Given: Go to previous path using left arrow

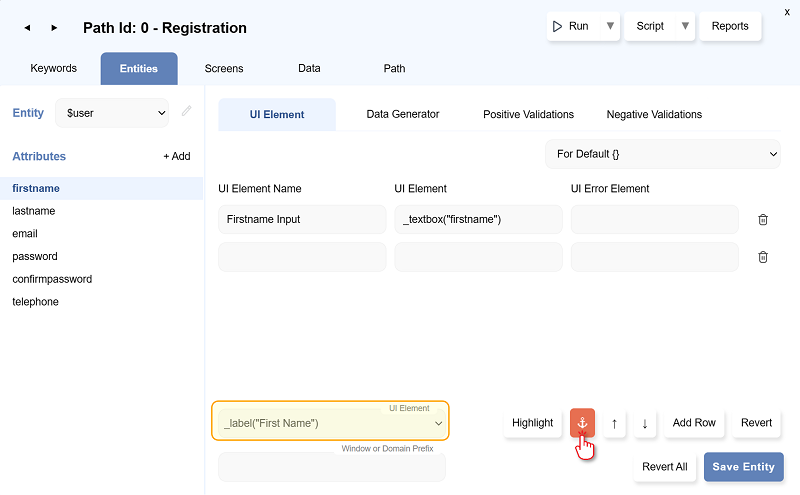Looking at the screenshot, I should click(x=27, y=28).
